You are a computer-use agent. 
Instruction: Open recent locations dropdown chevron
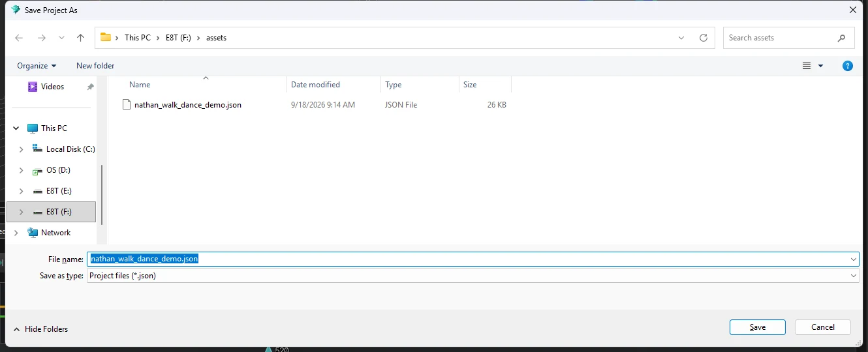[61, 38]
